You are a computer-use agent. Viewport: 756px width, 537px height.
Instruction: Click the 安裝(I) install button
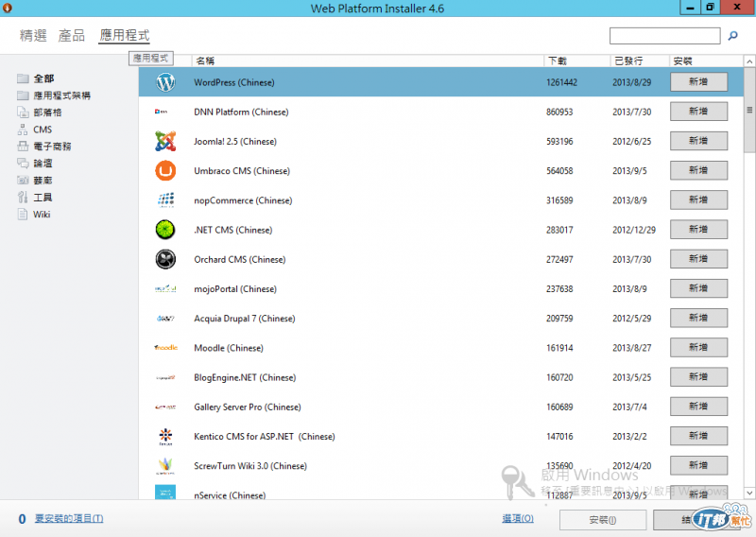click(x=603, y=520)
